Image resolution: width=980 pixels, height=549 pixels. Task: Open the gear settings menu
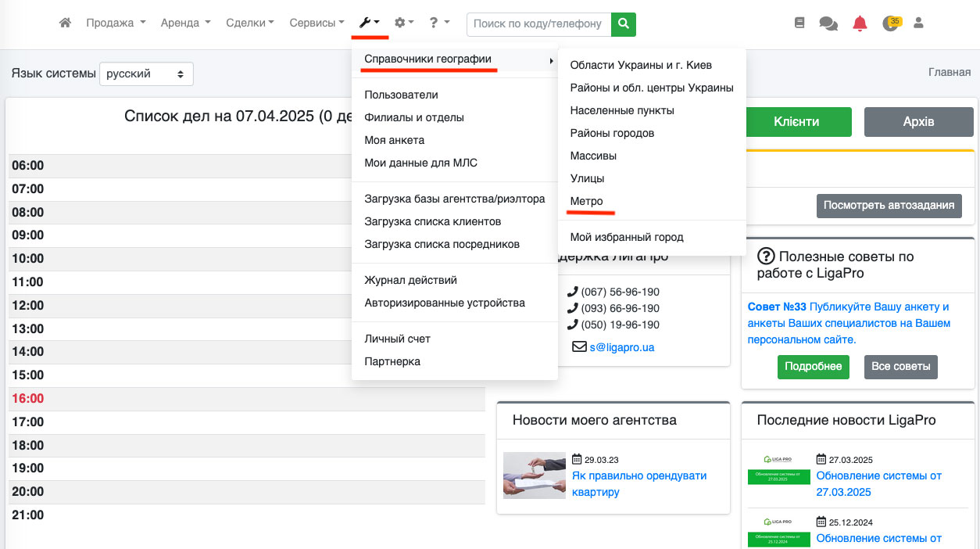click(403, 23)
